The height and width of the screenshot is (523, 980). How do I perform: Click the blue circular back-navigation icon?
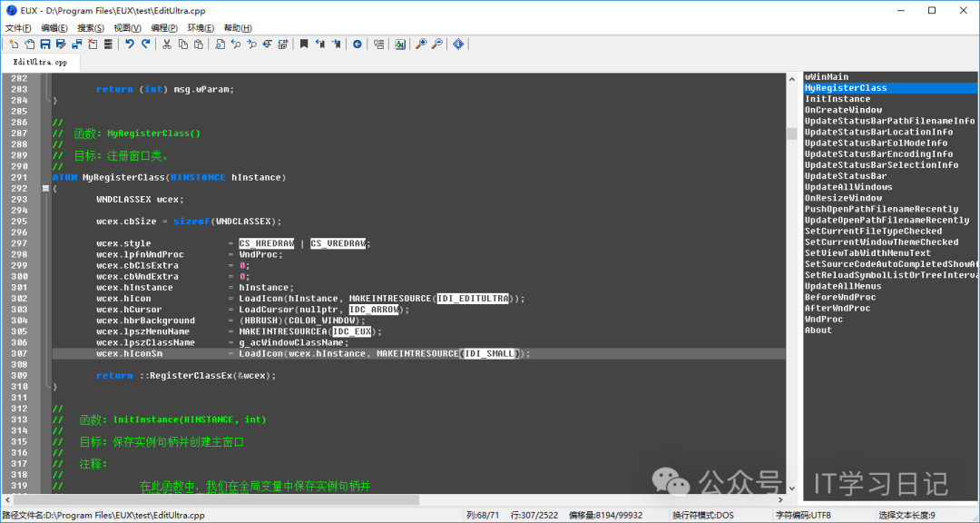[358, 44]
